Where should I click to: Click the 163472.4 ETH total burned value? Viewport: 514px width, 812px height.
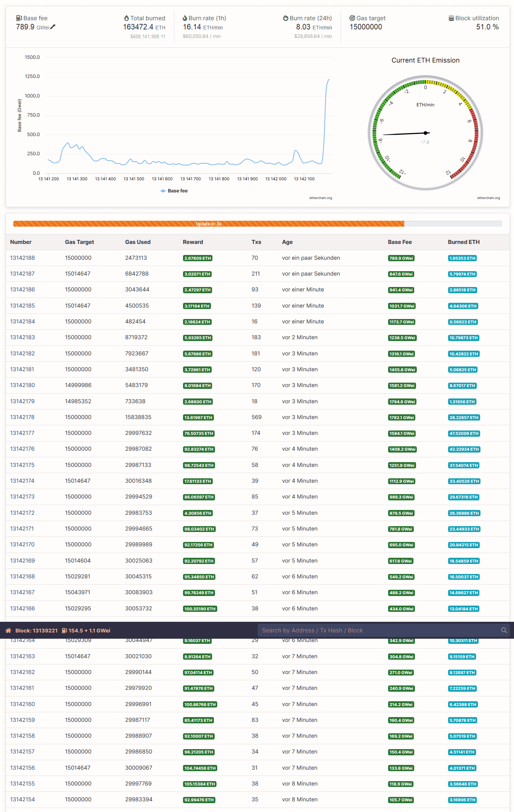coord(144,27)
